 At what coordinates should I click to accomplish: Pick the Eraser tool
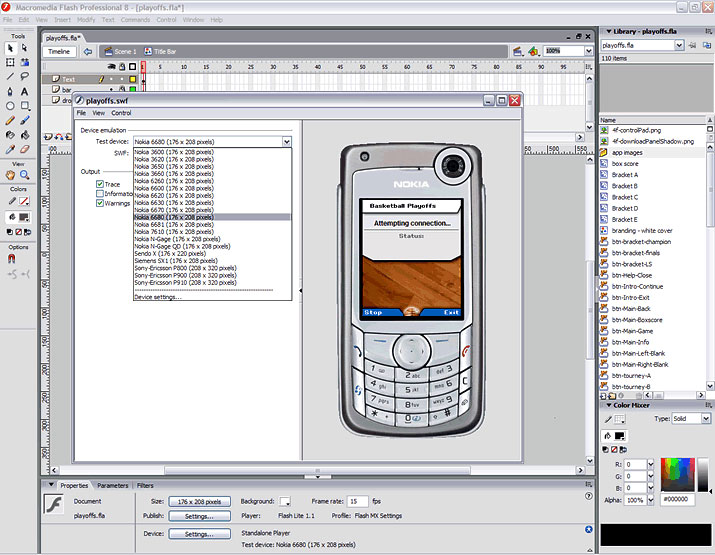(x=25, y=148)
